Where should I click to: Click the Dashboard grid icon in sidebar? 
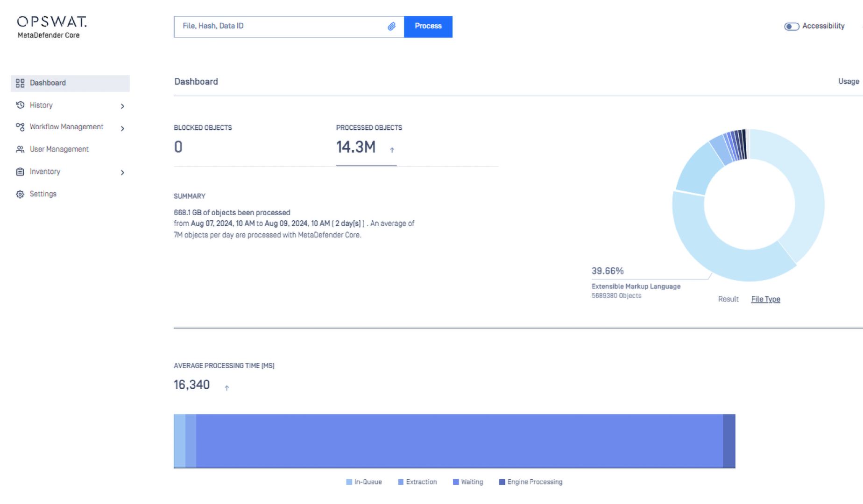pos(20,83)
